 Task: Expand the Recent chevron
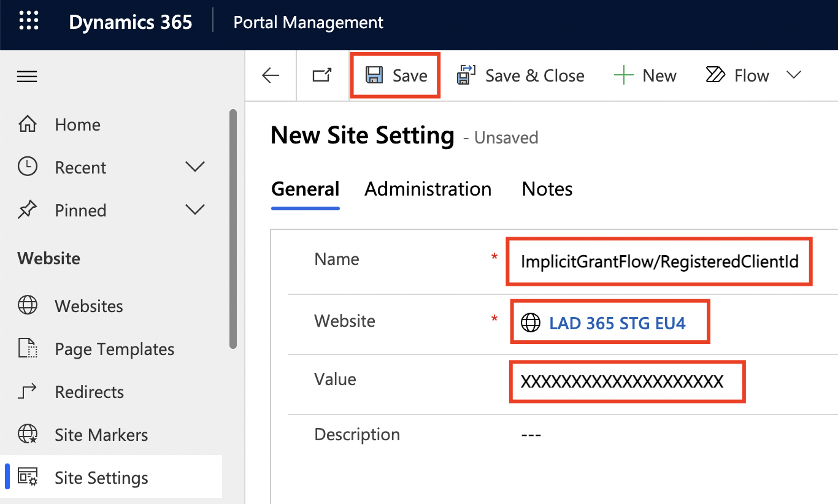(x=195, y=167)
